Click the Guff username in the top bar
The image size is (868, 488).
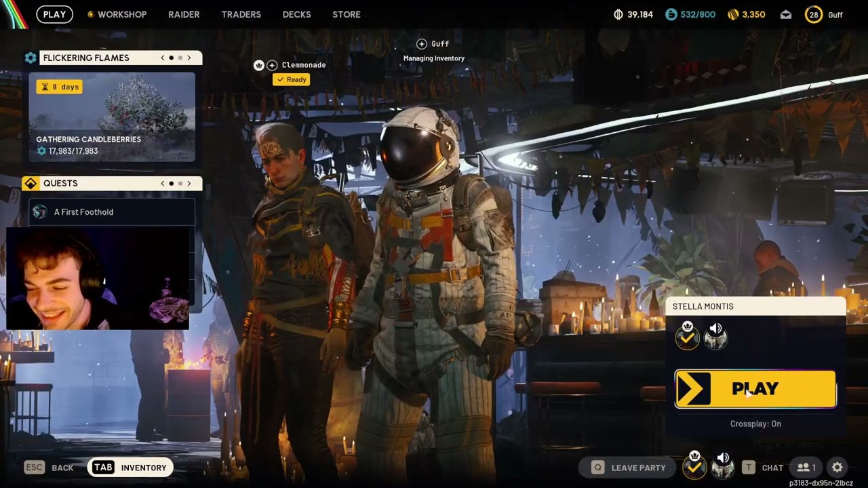click(835, 15)
